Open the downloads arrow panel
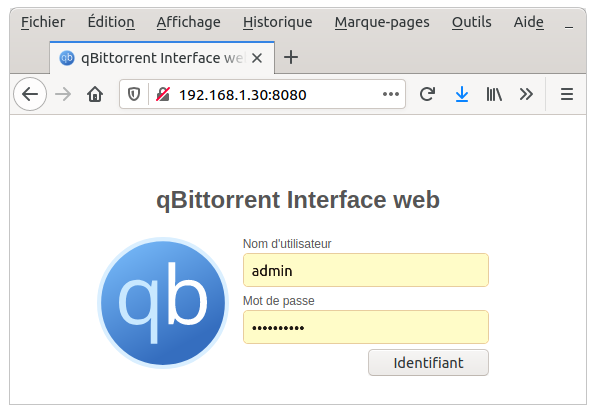Image resolution: width=596 pixels, height=414 pixels. 461,94
